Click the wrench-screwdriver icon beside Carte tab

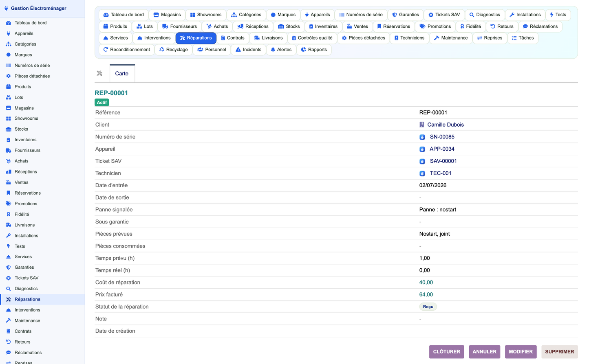tap(99, 74)
